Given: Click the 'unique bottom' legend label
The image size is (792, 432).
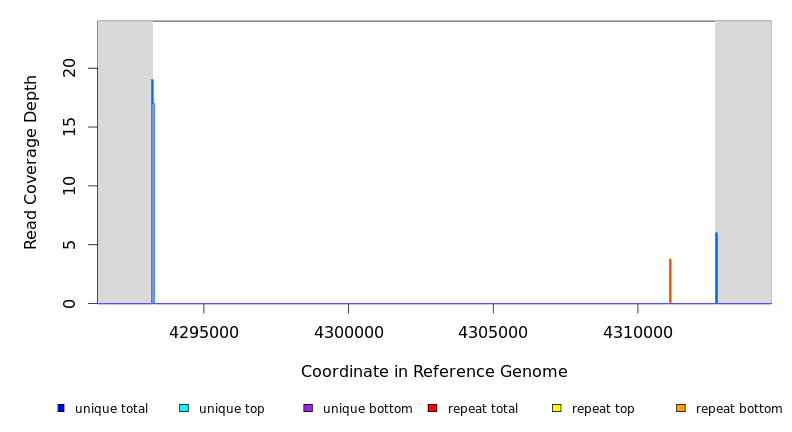Looking at the screenshot, I should point(367,409).
